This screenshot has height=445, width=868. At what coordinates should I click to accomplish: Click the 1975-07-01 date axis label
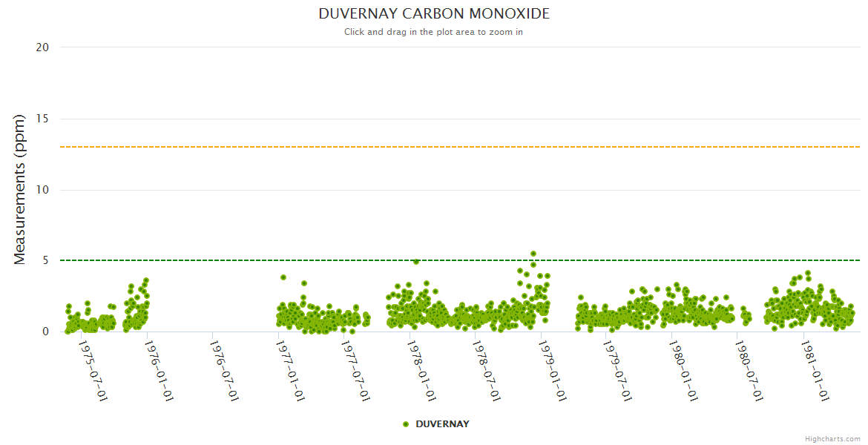[93, 371]
